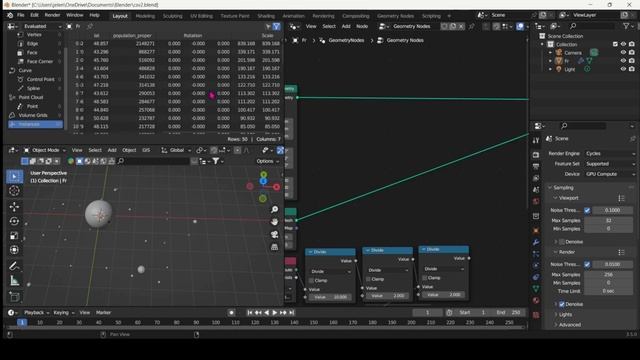Open the Output properties tab icon

(536, 167)
